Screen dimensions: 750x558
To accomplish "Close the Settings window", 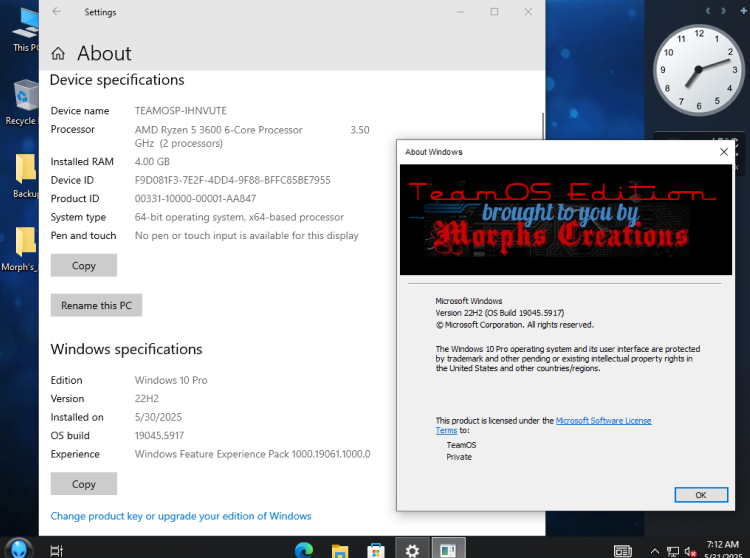I will point(528,11).
